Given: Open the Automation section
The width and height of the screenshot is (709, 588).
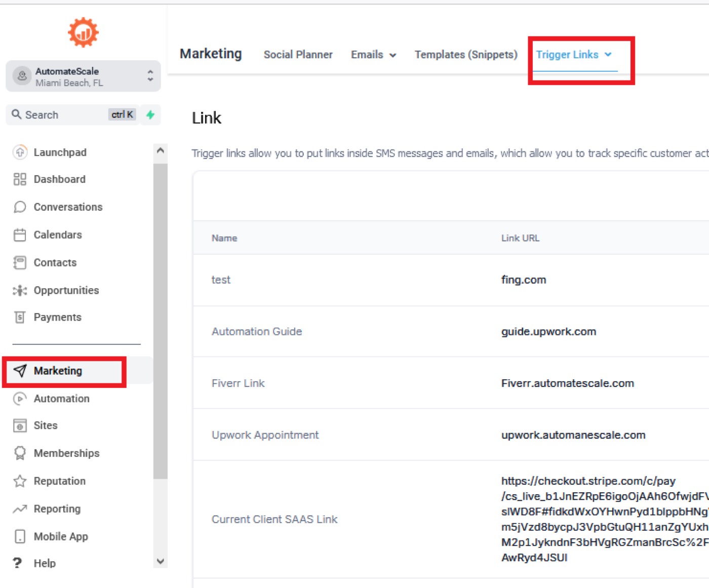Looking at the screenshot, I should click(x=62, y=399).
